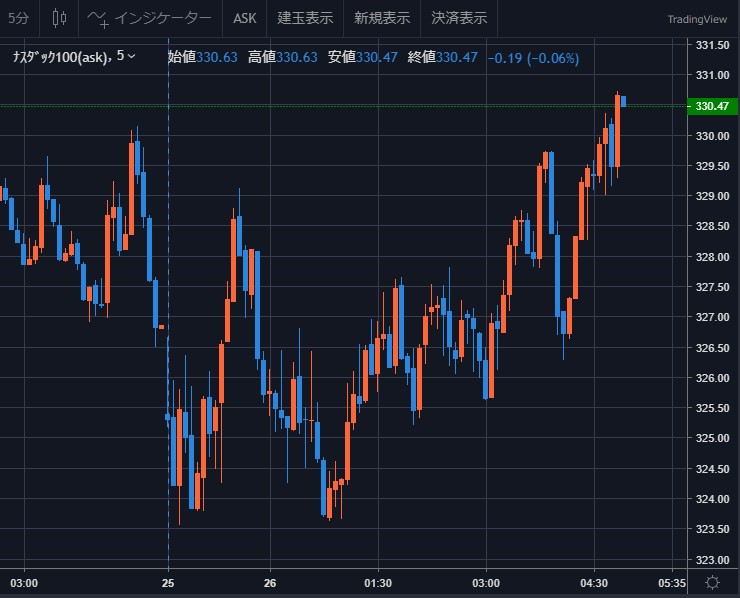Expand the ナスダック100(ask) symbol legend chevron
The width and height of the screenshot is (740, 598).
click(x=132, y=57)
